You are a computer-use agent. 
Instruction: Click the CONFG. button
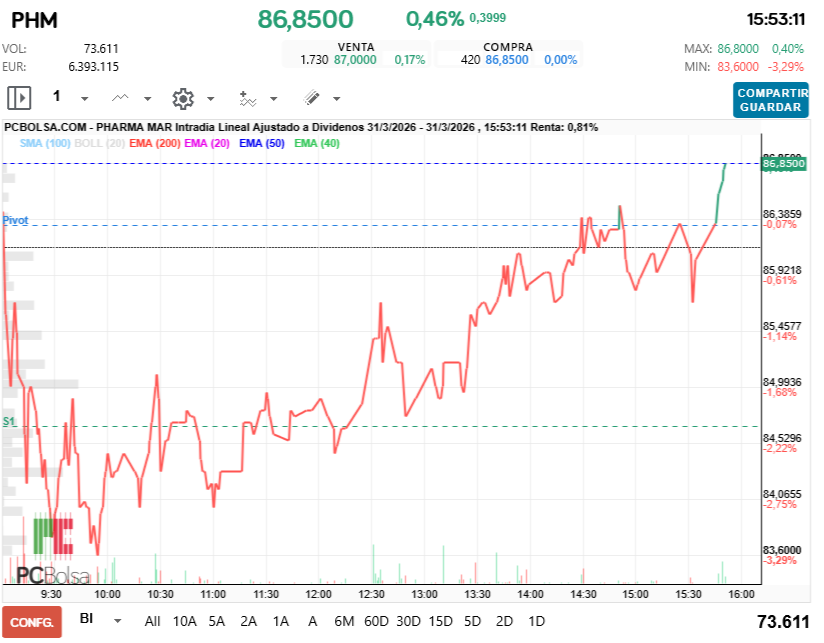coord(32,622)
